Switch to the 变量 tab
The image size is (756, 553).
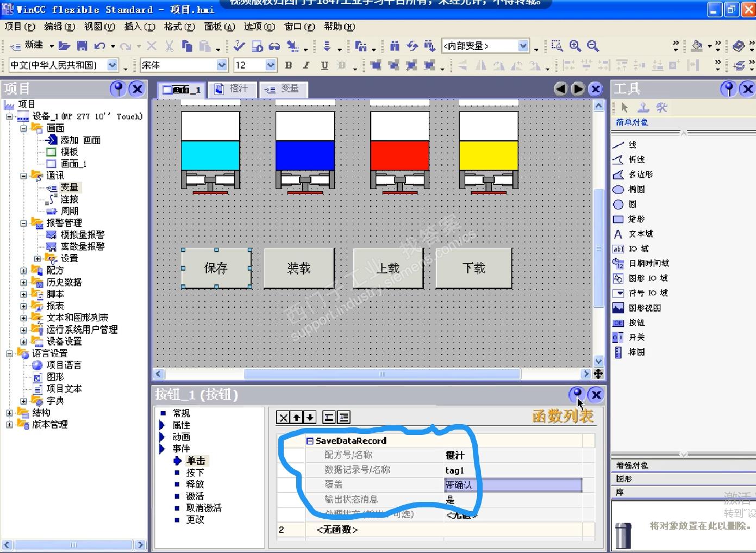[x=283, y=89]
